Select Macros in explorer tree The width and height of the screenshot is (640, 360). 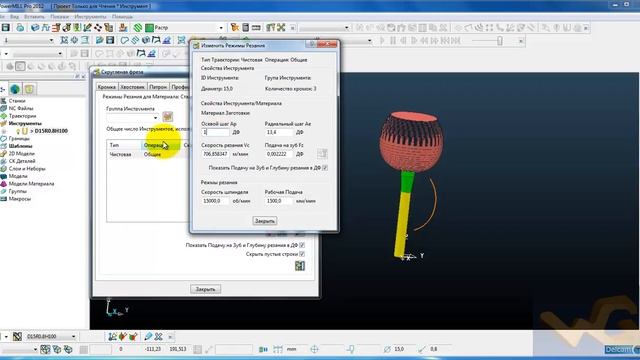(x=20, y=199)
